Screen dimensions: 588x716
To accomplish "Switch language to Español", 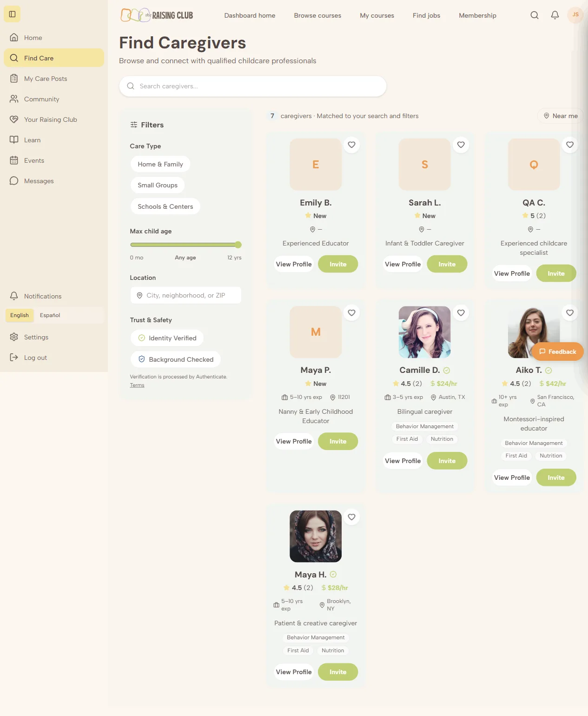I will (50, 315).
